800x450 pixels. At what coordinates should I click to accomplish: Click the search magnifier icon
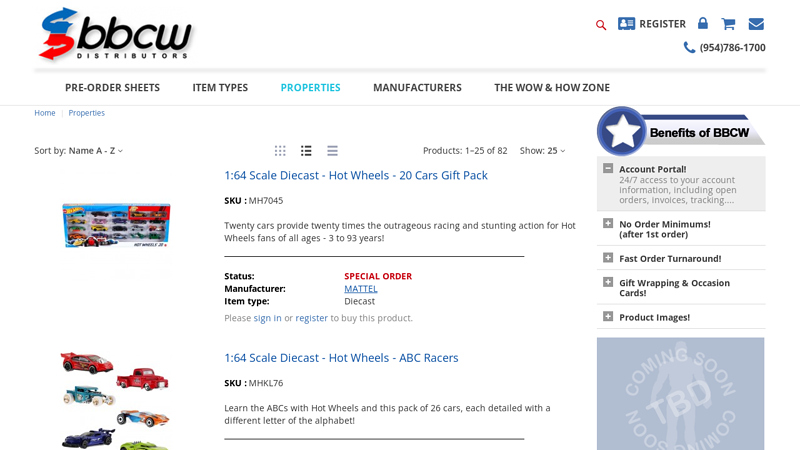[601, 25]
